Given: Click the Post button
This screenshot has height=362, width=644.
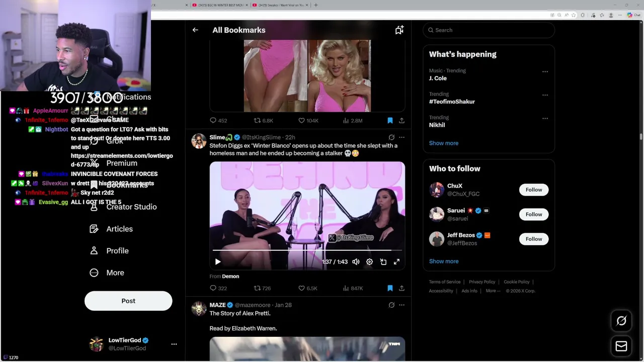Looking at the screenshot, I should point(128,301).
